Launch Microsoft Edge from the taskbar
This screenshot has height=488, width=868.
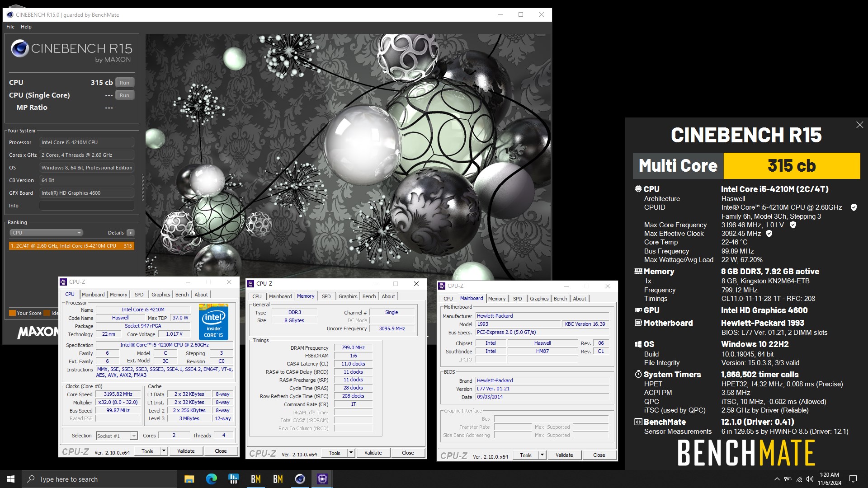coord(211,479)
